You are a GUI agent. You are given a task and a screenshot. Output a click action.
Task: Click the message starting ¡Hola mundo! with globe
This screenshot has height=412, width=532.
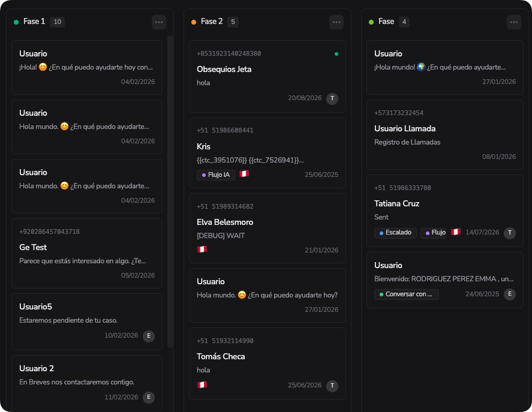pos(440,67)
